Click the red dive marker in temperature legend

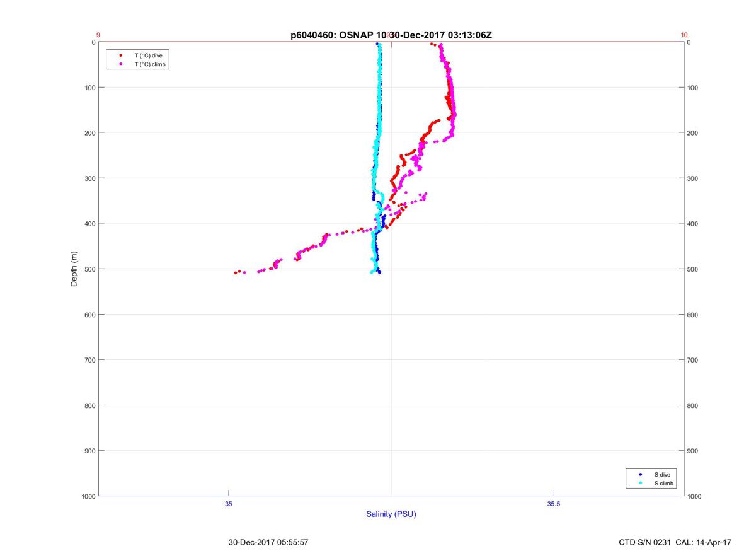pyautogui.click(x=120, y=55)
